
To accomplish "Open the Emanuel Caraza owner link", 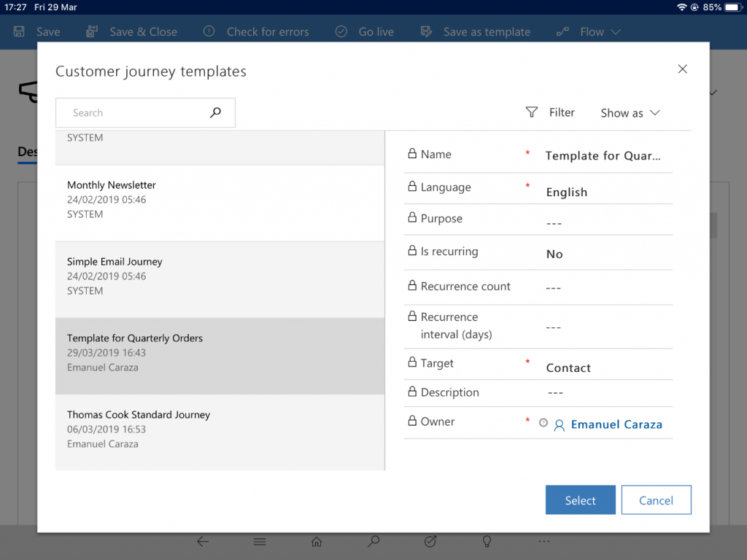I will (x=616, y=424).
